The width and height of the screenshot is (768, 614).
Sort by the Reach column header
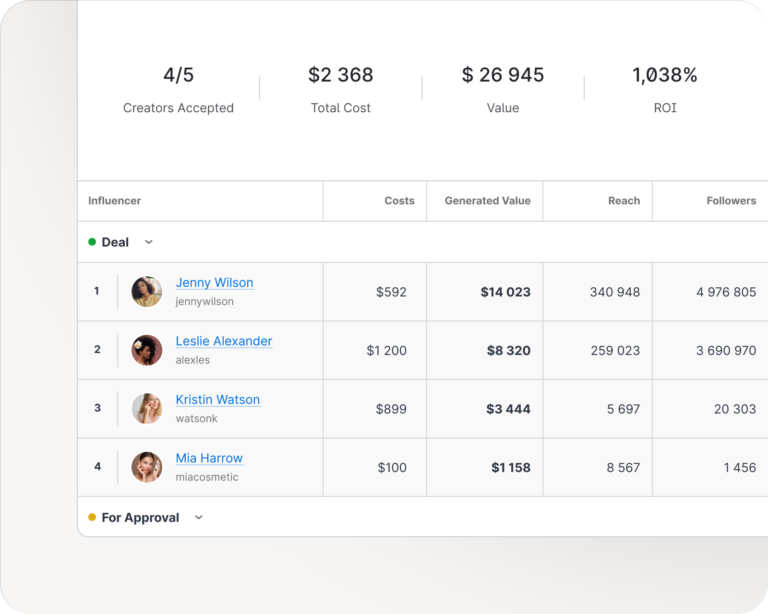(x=624, y=201)
